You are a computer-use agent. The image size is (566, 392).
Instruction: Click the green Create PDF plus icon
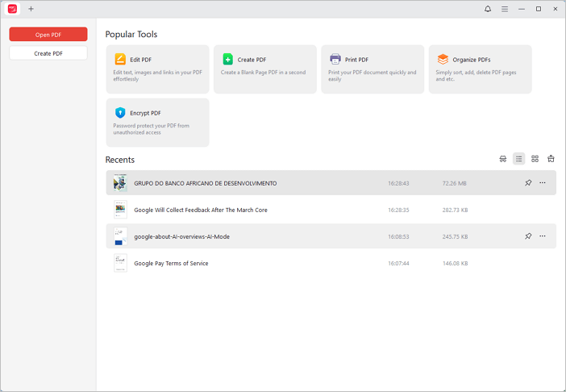[x=228, y=59]
